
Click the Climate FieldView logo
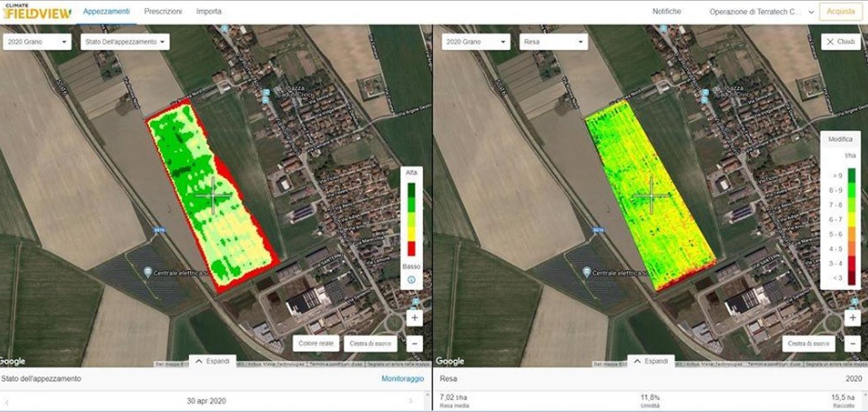point(37,12)
